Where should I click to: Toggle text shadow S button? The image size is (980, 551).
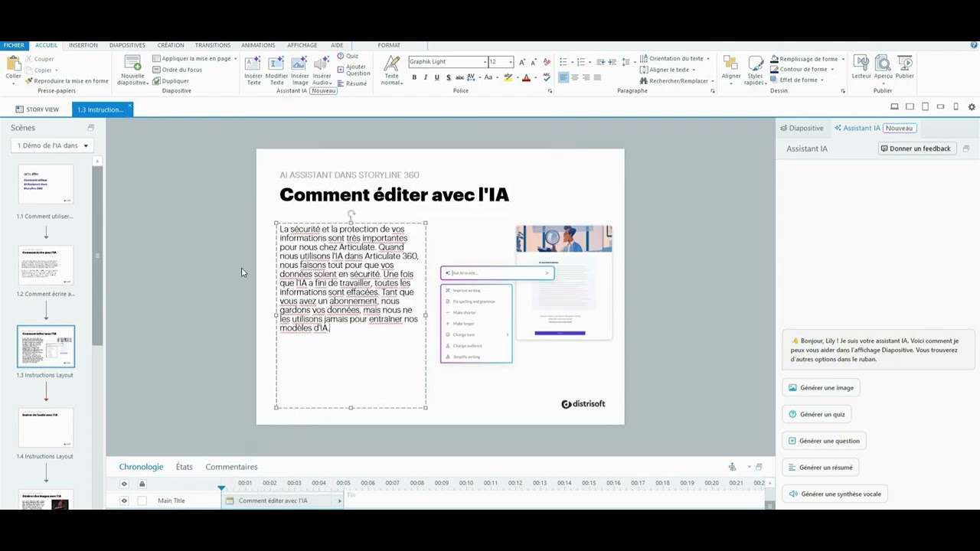[x=448, y=77]
